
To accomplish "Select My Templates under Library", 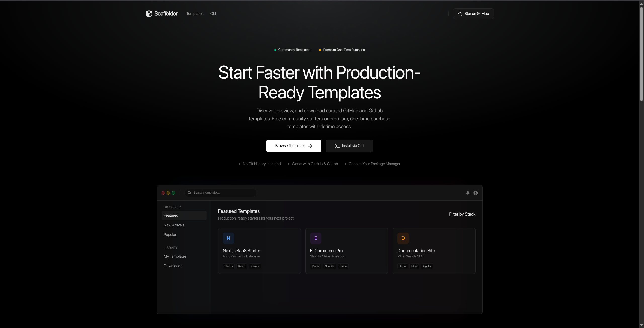I will 175,256.
